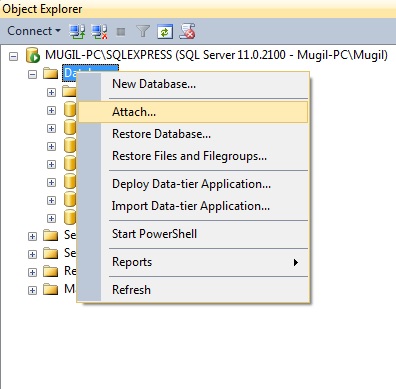Open the Connect dropdown menu
Screen dimensions: 396x389
34,31
